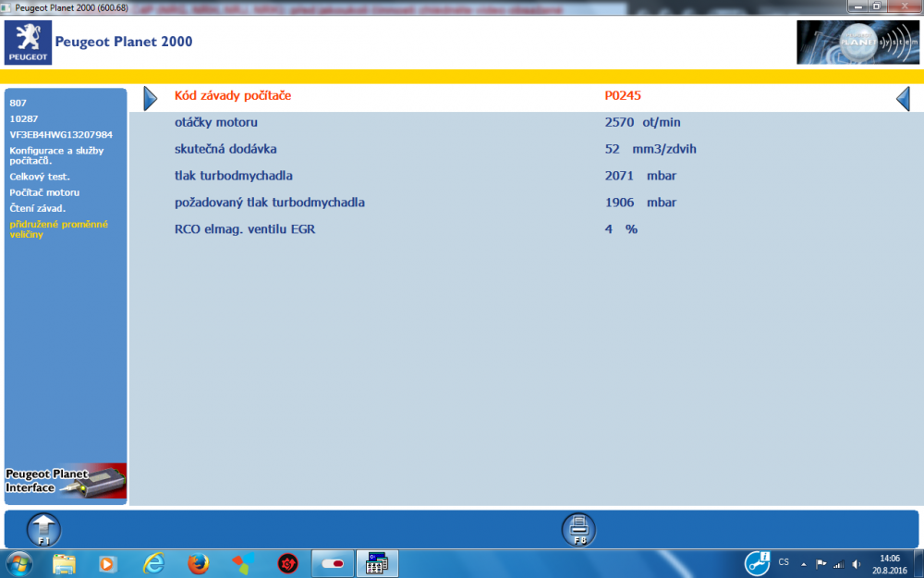Open File Explorer from the taskbar

pyautogui.click(x=64, y=564)
